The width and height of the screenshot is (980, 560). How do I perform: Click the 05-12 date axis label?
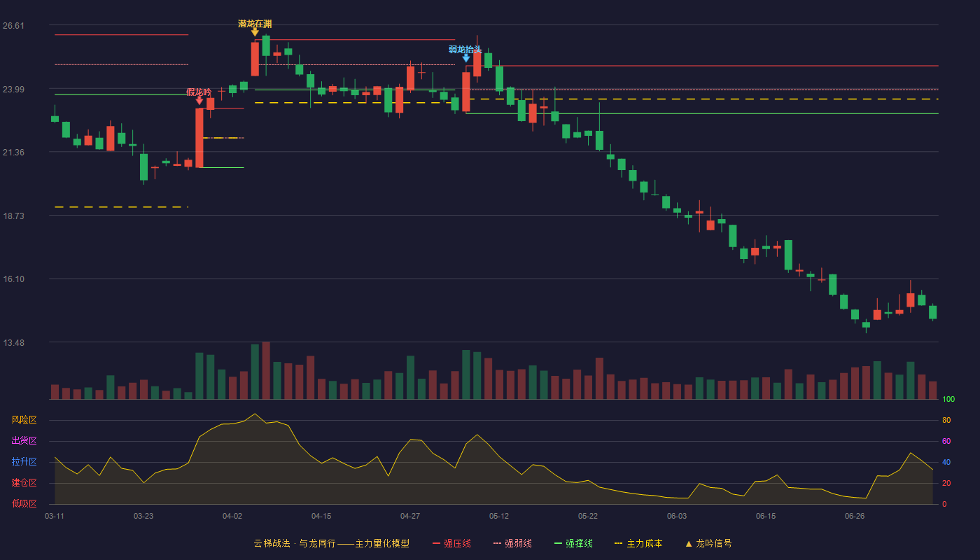click(499, 516)
